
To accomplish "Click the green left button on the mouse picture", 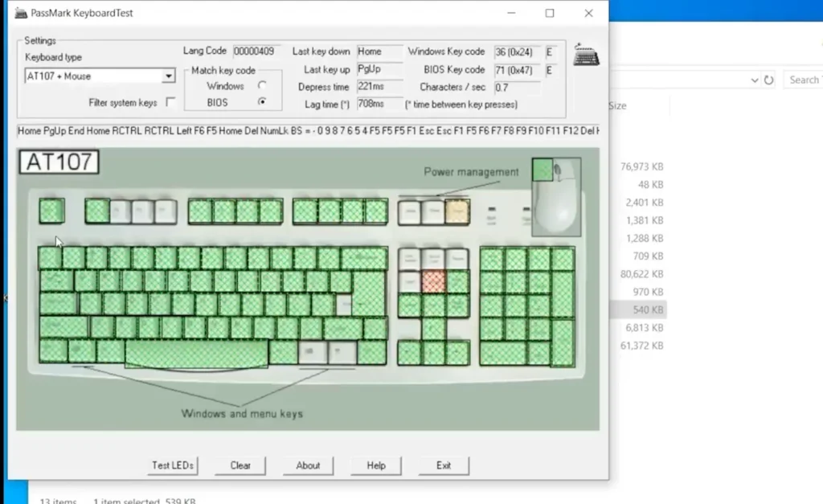I will pos(543,170).
